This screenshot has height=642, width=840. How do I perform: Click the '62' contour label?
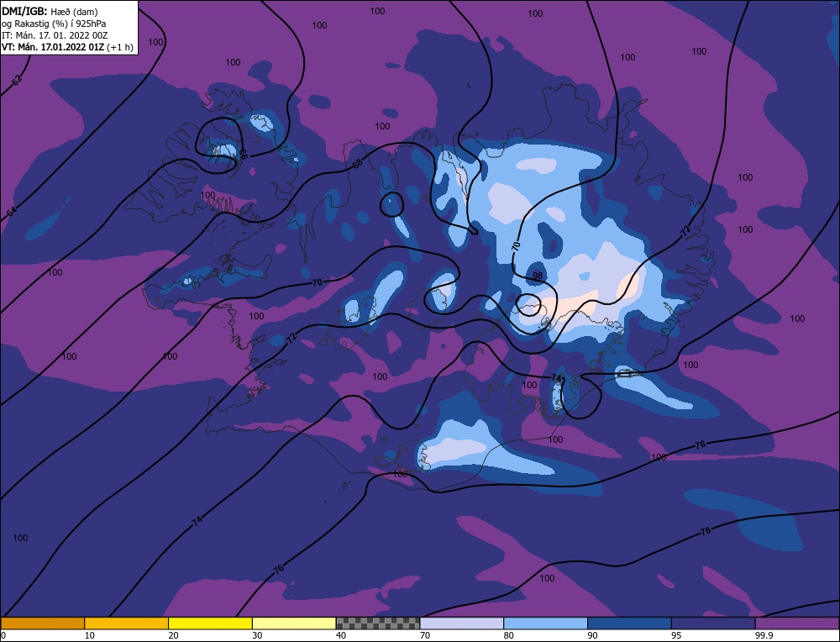click(17, 81)
